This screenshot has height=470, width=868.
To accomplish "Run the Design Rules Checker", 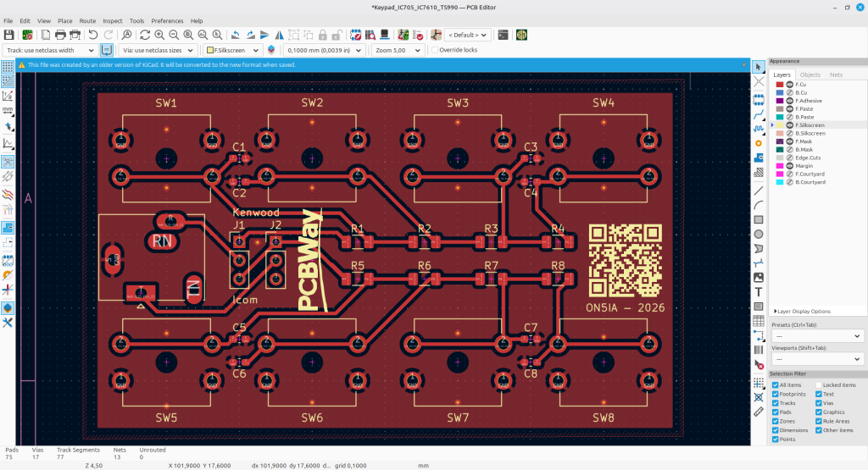I will point(418,35).
